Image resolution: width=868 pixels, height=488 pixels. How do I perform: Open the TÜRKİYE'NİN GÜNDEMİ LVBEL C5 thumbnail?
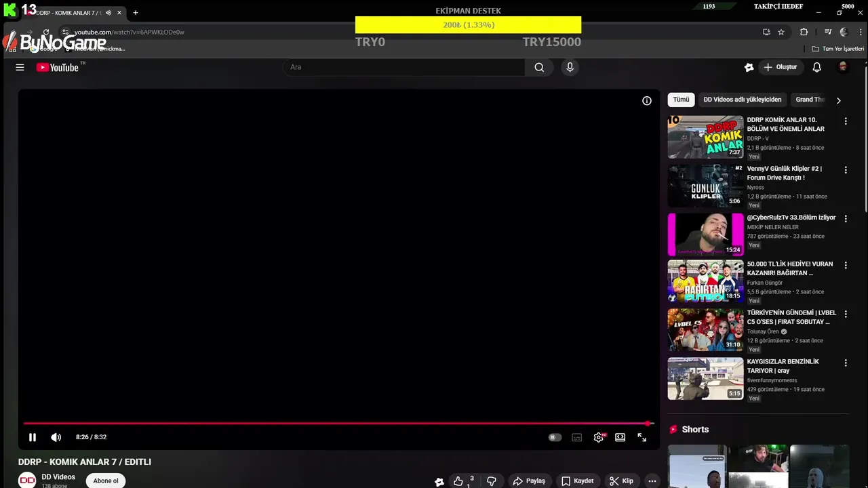point(705,330)
